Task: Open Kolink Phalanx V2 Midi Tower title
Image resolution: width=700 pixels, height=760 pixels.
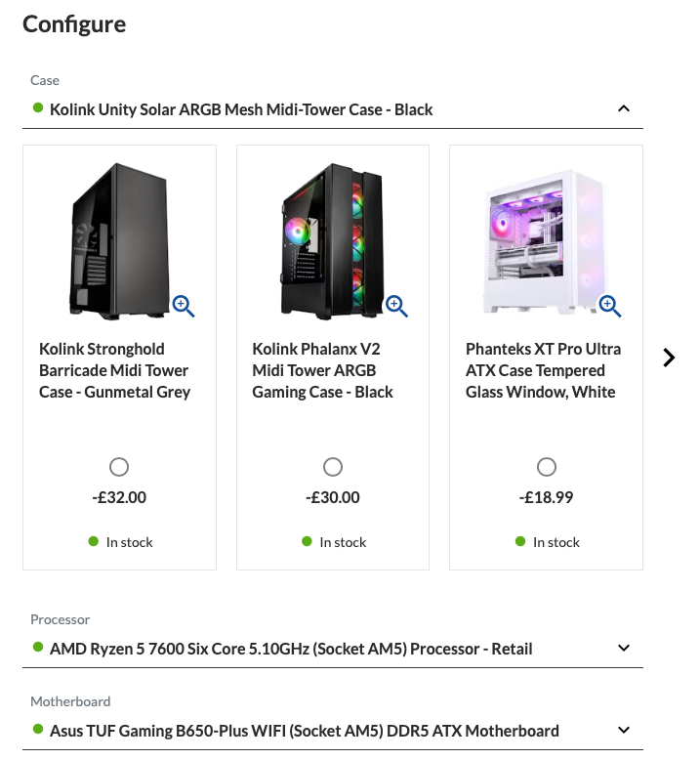Action: pyautogui.click(x=322, y=370)
